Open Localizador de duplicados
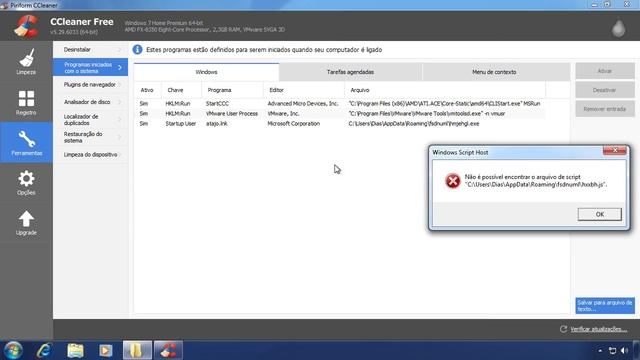The width and height of the screenshot is (640, 360). pos(90,120)
